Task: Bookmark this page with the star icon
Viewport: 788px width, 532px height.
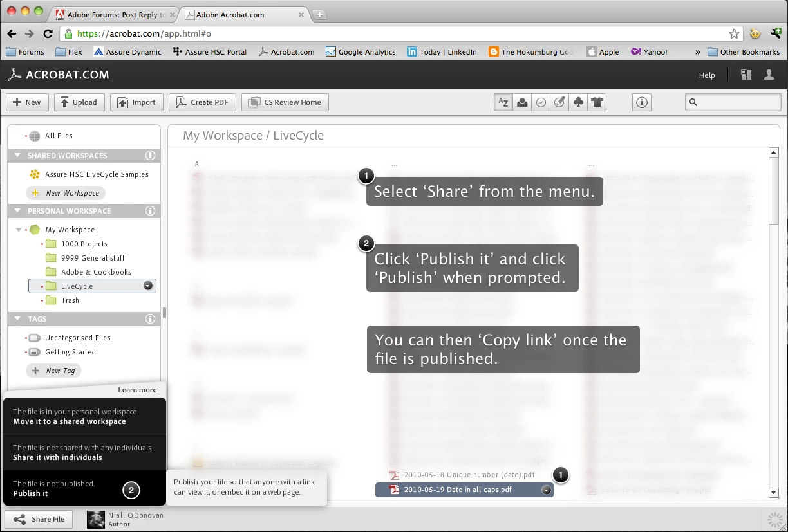Action: [x=734, y=33]
